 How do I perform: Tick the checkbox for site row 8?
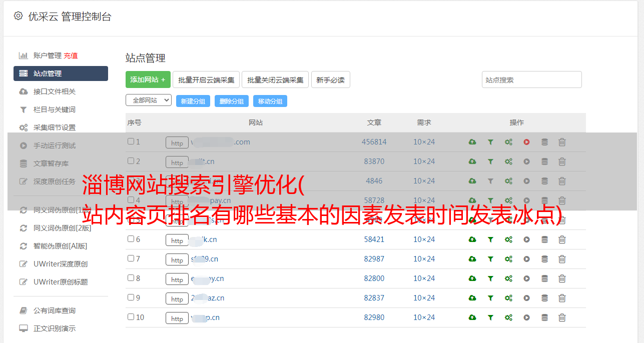pyautogui.click(x=131, y=278)
